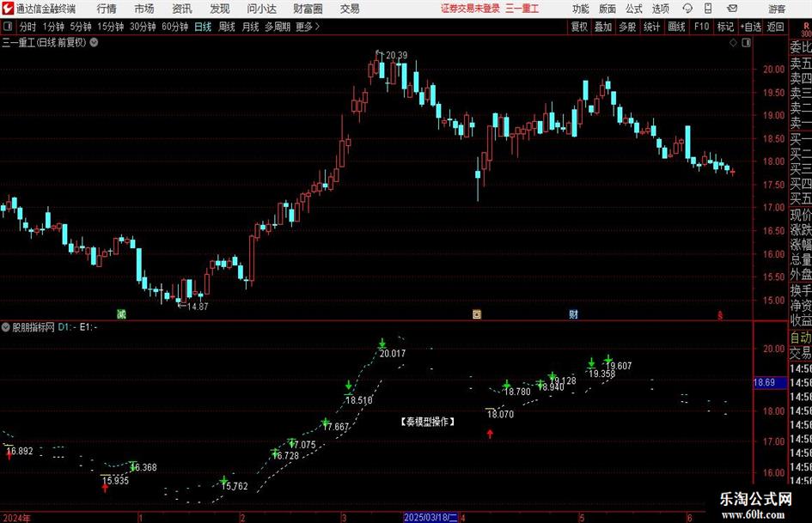The image size is (812, 523).
Task: Open the 行情 menu
Action: [107, 9]
